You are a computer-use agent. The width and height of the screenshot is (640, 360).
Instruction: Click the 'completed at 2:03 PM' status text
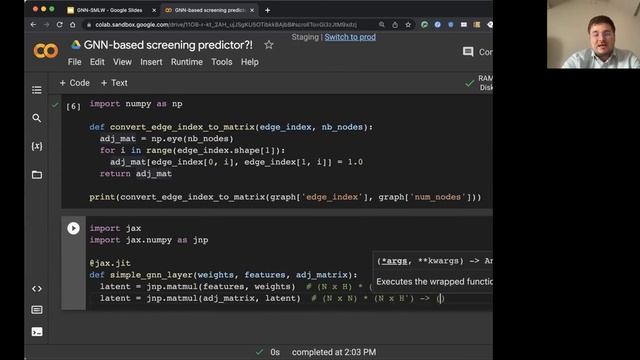(x=334, y=352)
